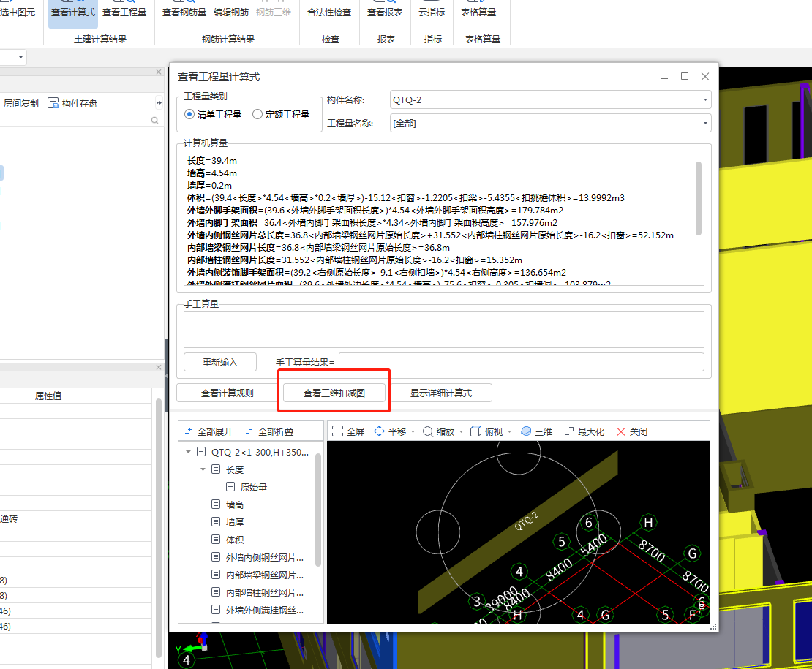Click the 查看计算式 ribbon button

pos(73,12)
